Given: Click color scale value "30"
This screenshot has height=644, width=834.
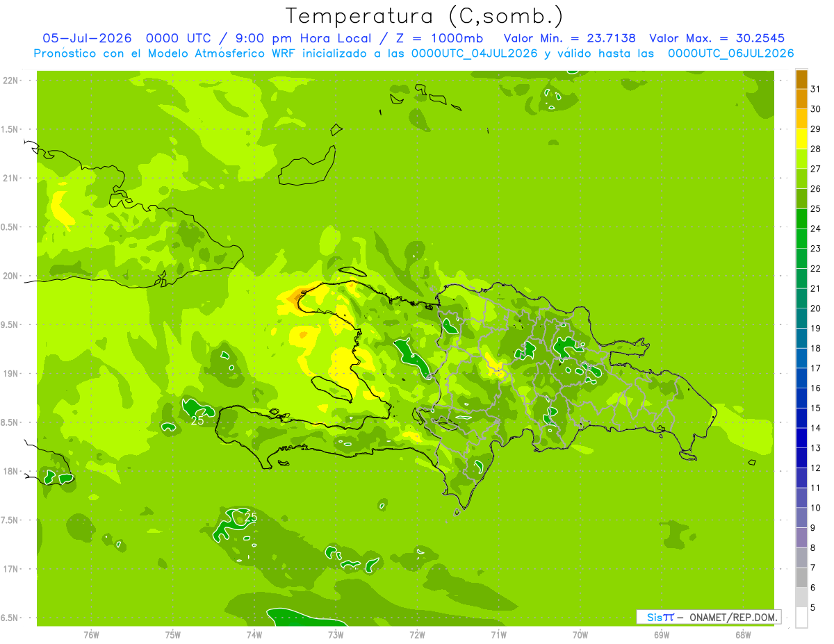Looking at the screenshot, I should pos(816,109).
